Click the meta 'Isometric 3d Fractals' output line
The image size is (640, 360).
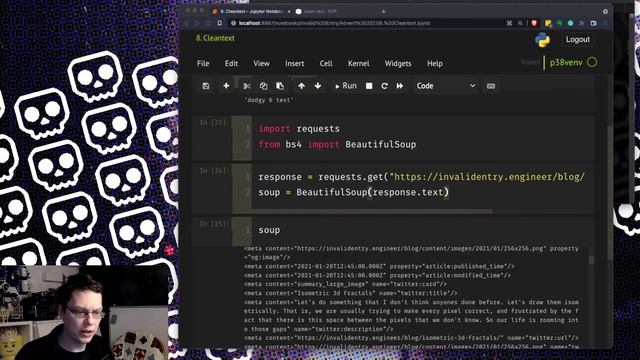click(351, 293)
